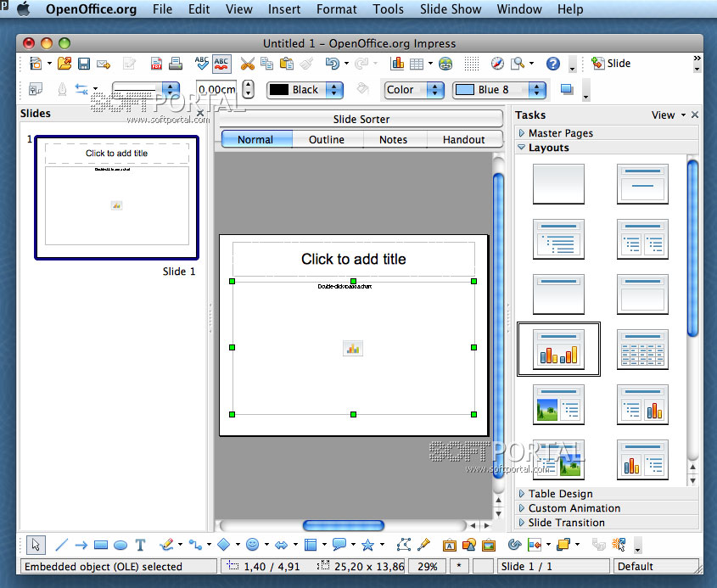The height and width of the screenshot is (588, 717).
Task: Select the Text tool
Action: 140,545
